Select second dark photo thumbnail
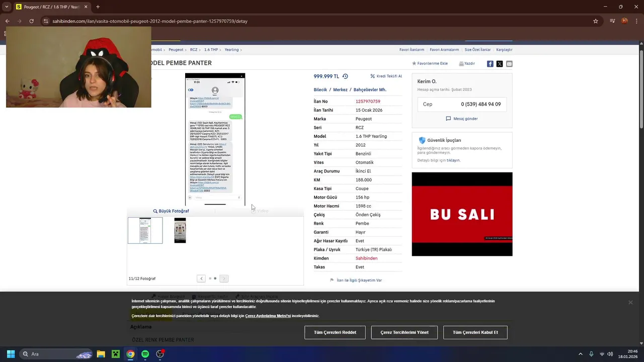Viewport: 644px width, 362px height. point(180,230)
